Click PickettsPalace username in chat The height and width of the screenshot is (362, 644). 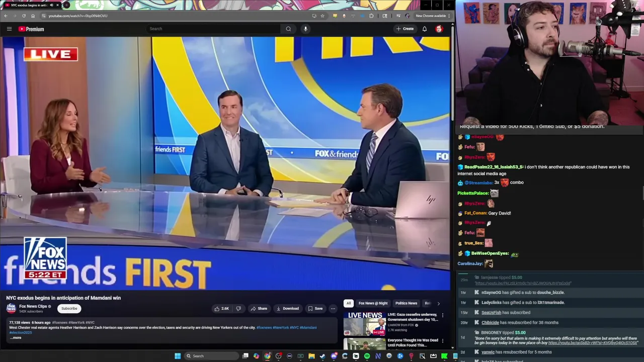point(473,193)
